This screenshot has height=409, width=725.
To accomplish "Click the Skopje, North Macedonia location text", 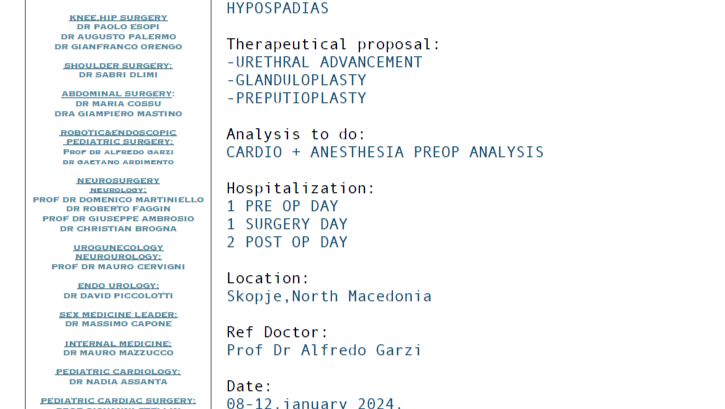I will (329, 296).
